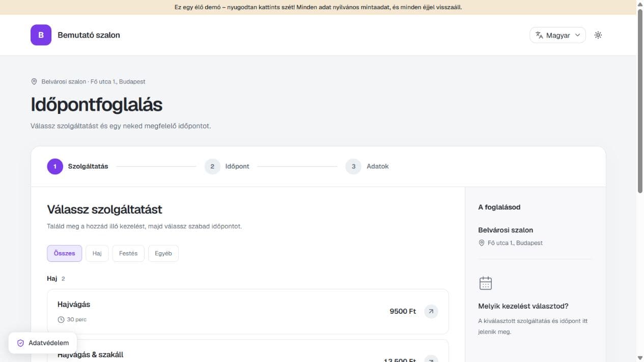This screenshot has height=362, width=644.
Task: Click the Bemutató szalon name
Action: click(x=89, y=35)
